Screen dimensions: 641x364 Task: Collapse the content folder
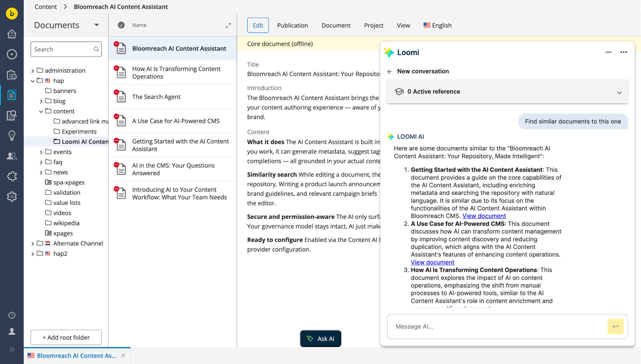pos(41,111)
